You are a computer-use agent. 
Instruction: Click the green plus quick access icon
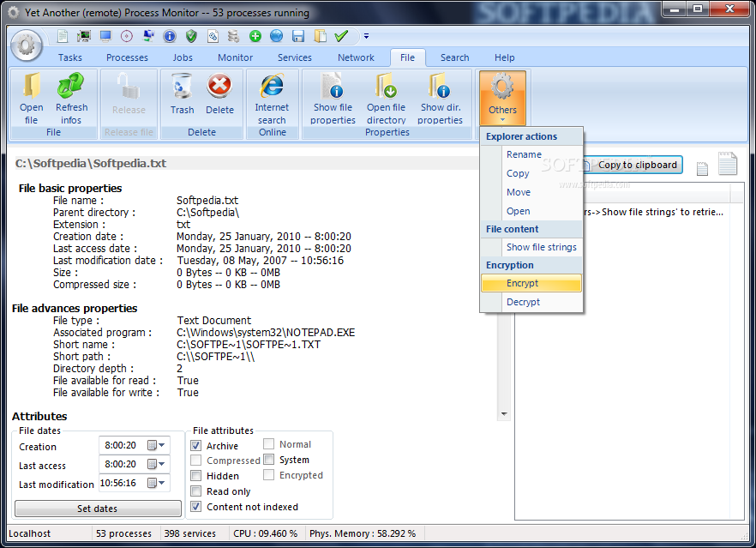(255, 36)
